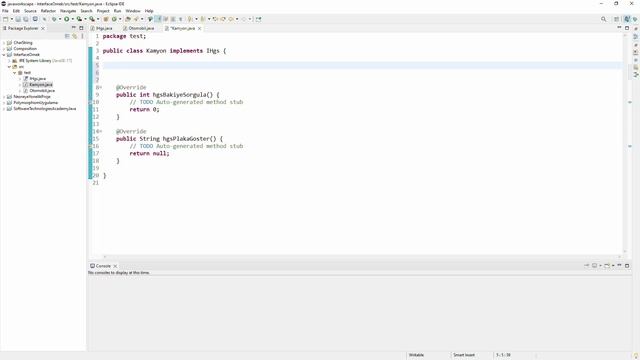The width and height of the screenshot is (640, 360).
Task: Click the Last Edit Location toolbar icon
Action: click(x=215, y=19)
